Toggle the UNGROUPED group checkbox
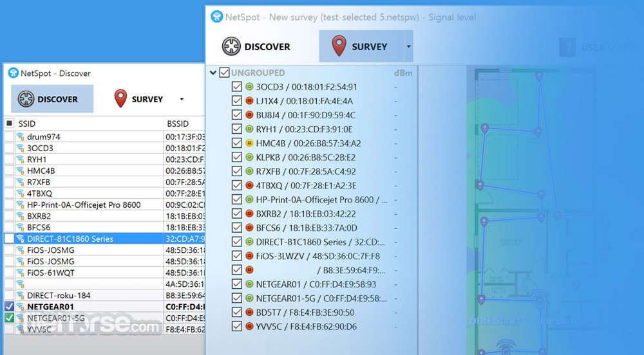The height and width of the screenshot is (355, 644). (x=224, y=73)
